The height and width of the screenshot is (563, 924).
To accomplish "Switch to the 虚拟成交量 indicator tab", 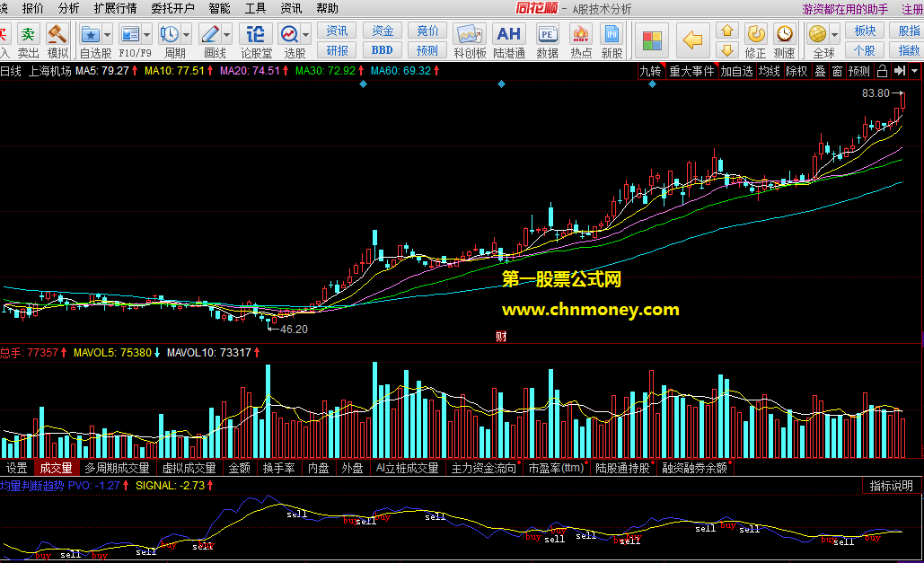I will pyautogui.click(x=189, y=468).
